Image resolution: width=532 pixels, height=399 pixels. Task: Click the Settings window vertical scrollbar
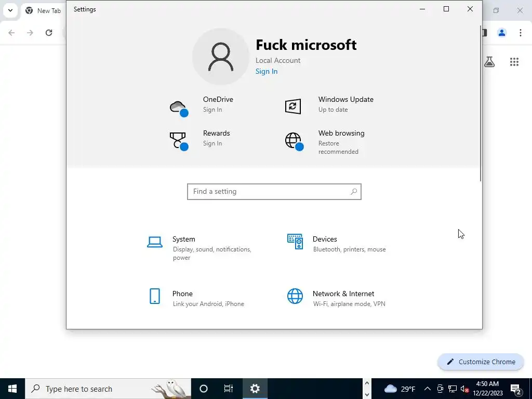click(x=481, y=103)
